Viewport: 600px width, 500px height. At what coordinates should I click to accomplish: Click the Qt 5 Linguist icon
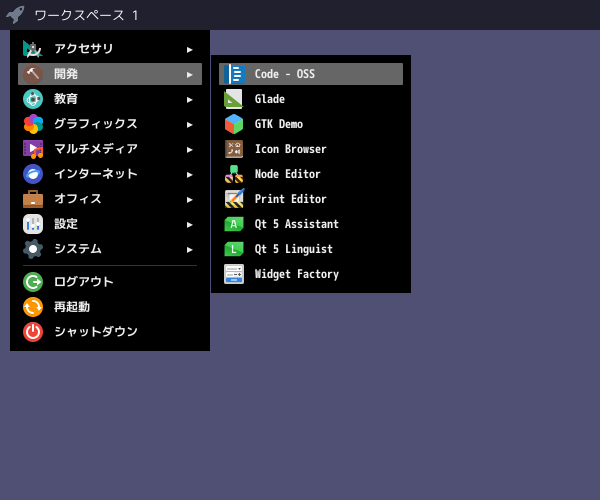coord(234,249)
